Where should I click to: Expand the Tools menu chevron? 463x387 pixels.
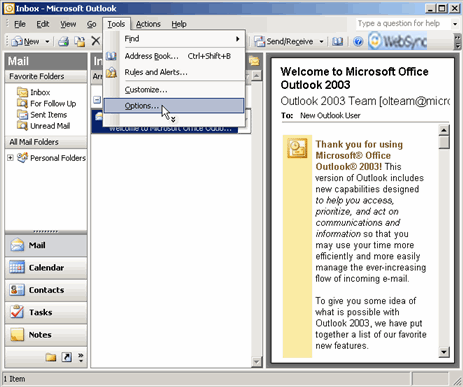click(x=173, y=120)
